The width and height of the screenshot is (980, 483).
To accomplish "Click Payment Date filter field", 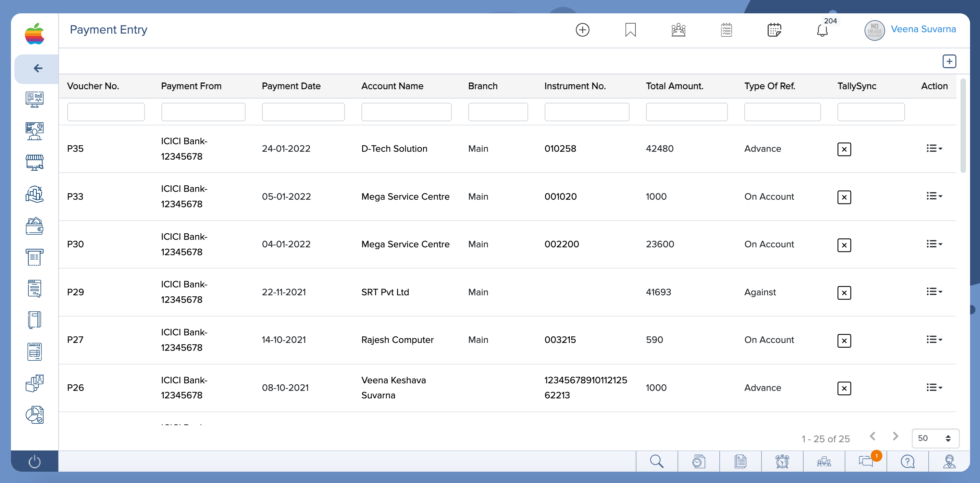I will tap(303, 112).
